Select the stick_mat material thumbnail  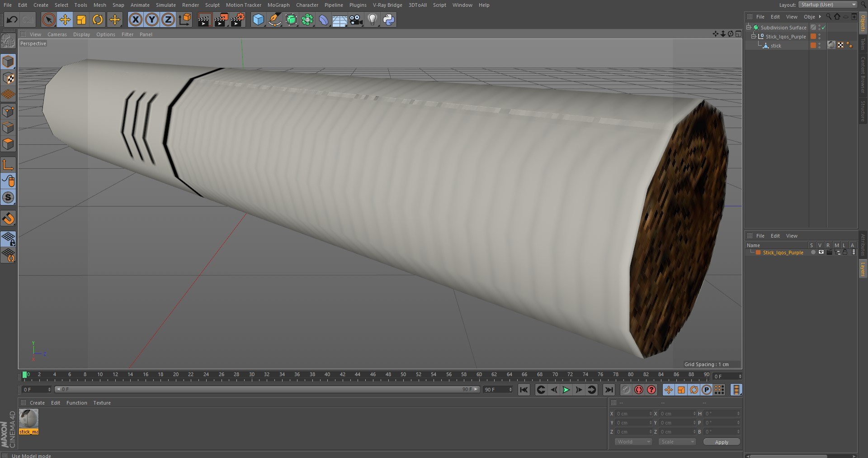click(x=29, y=419)
